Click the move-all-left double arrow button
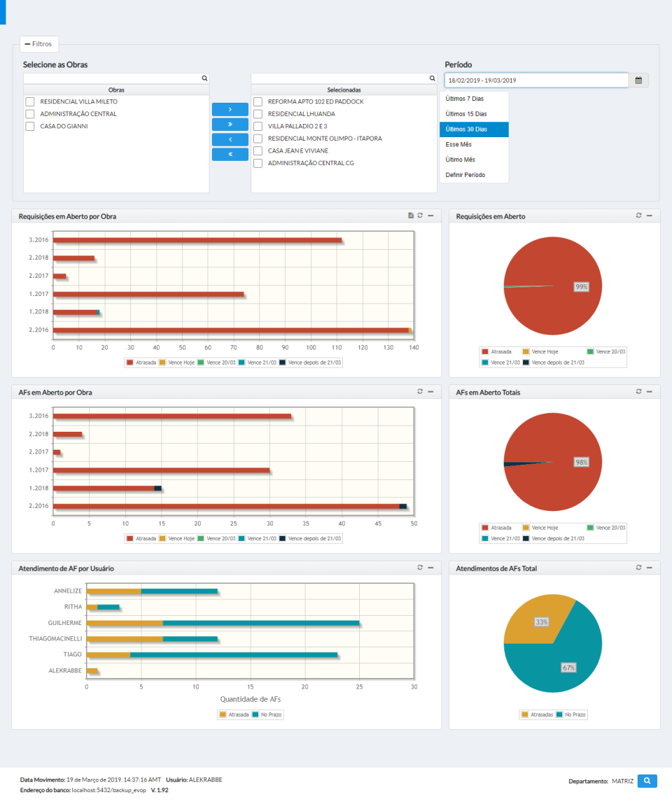This screenshot has height=802, width=672. [230, 153]
